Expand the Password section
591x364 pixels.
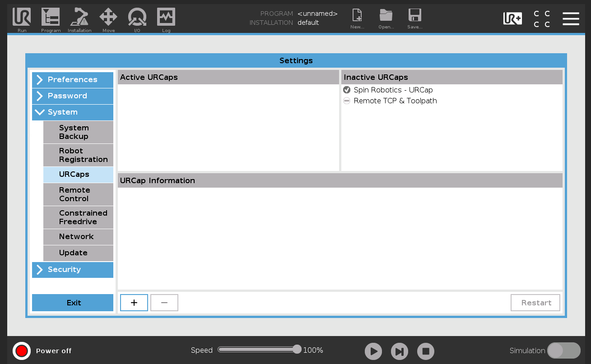[x=73, y=96]
